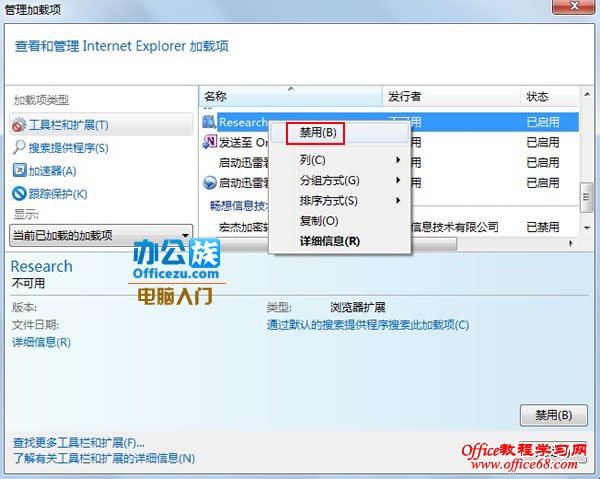Click the Toolbars and Extensions gear icon

[x=19, y=125]
